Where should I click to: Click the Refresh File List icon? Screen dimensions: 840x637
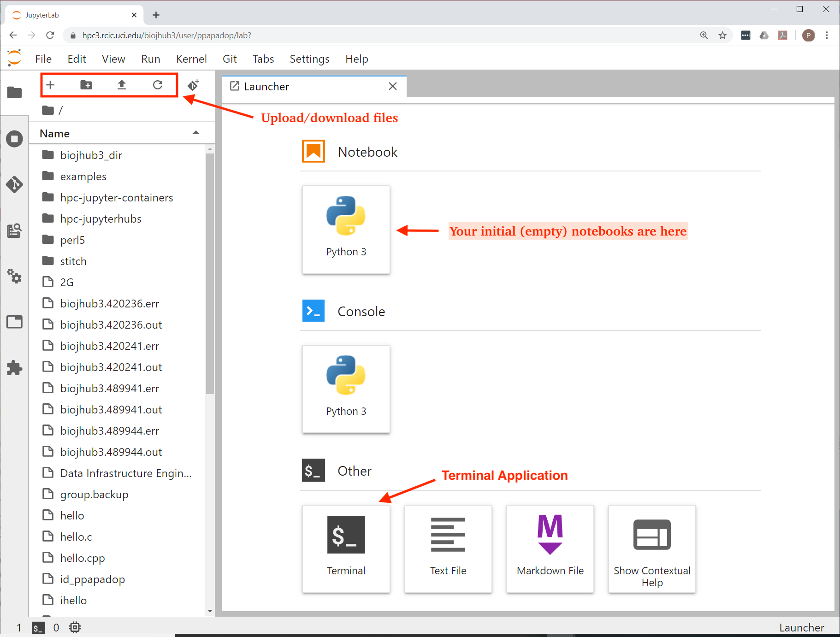tap(158, 85)
